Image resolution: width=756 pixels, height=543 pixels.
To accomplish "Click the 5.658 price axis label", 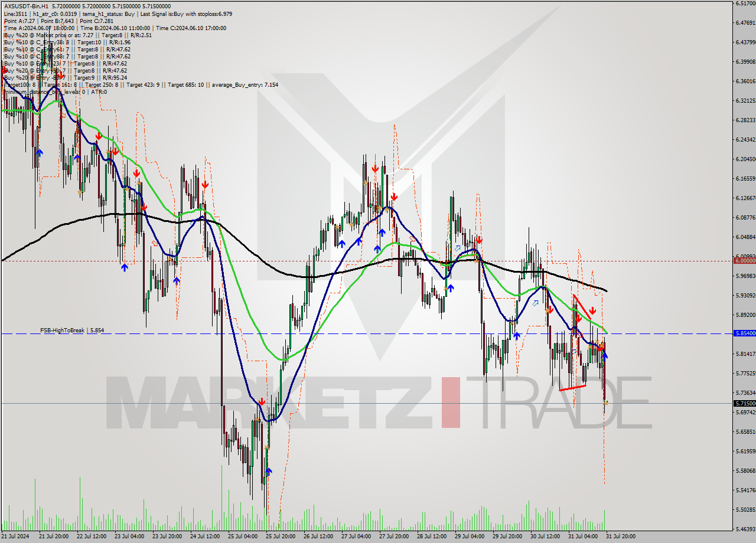I will pyautogui.click(x=745, y=432).
